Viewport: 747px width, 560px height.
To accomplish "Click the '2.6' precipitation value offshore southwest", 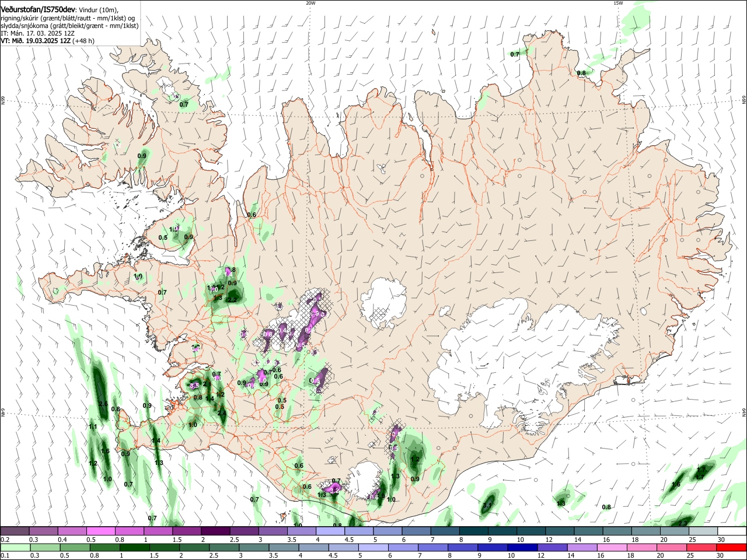I will (104, 404).
